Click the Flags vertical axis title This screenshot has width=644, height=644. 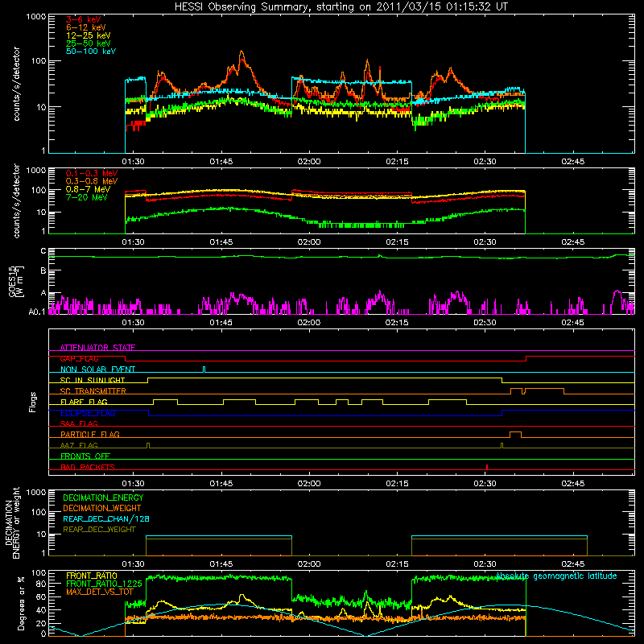pos(33,402)
